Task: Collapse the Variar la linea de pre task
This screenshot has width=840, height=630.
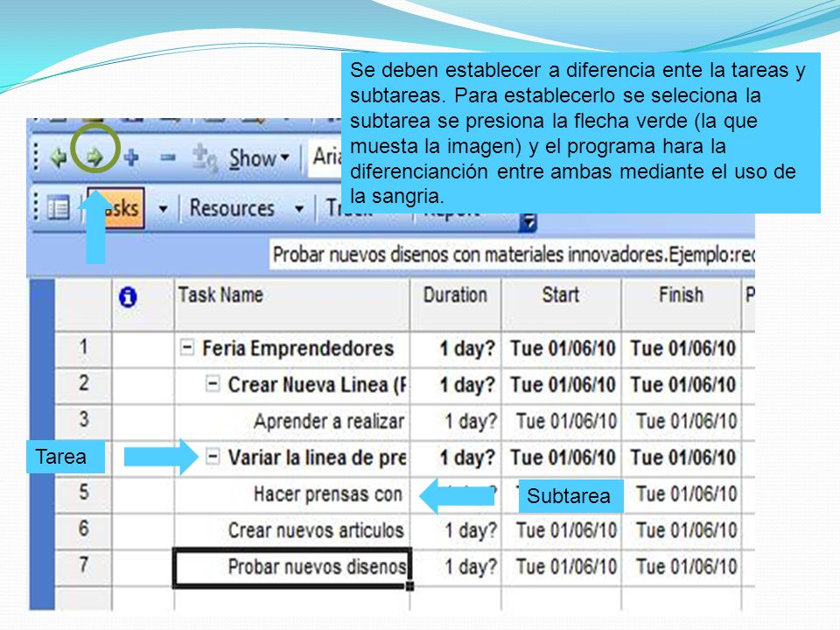Action: coord(213,457)
